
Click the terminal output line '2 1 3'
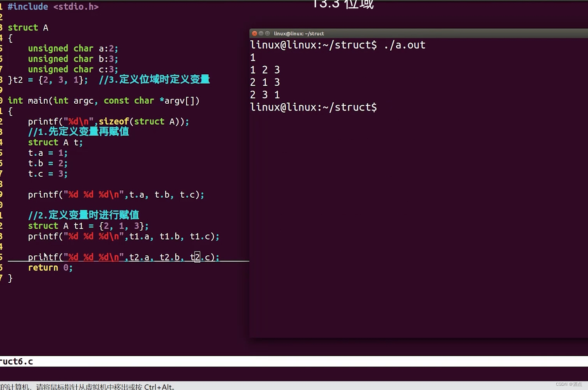coord(265,82)
